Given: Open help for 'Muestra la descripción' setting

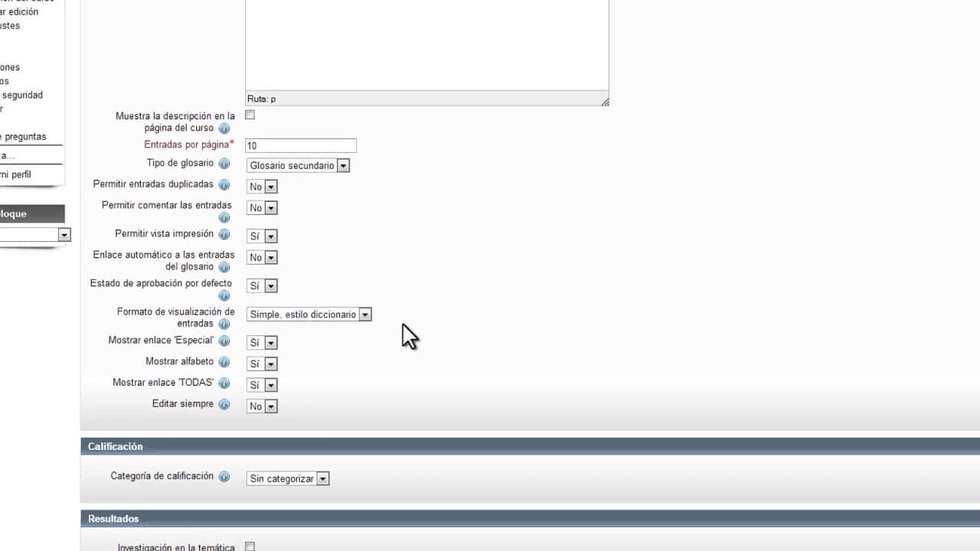Looking at the screenshot, I should pyautogui.click(x=224, y=129).
